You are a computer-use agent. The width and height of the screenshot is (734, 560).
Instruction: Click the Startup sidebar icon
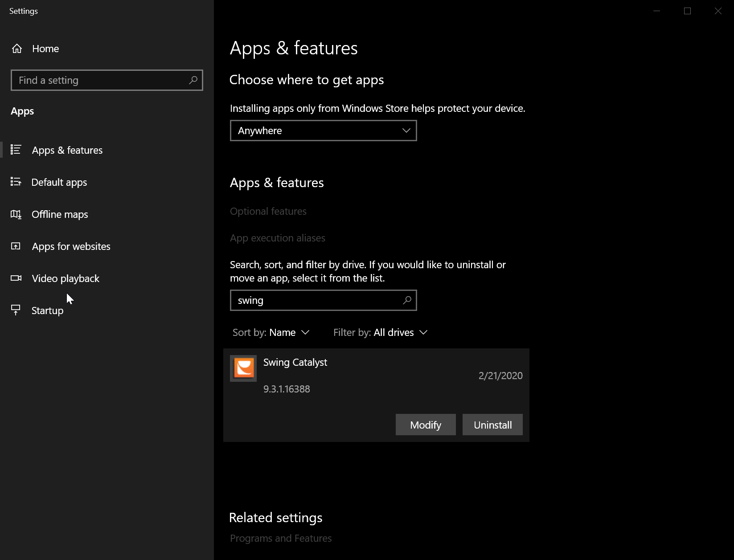(x=16, y=310)
